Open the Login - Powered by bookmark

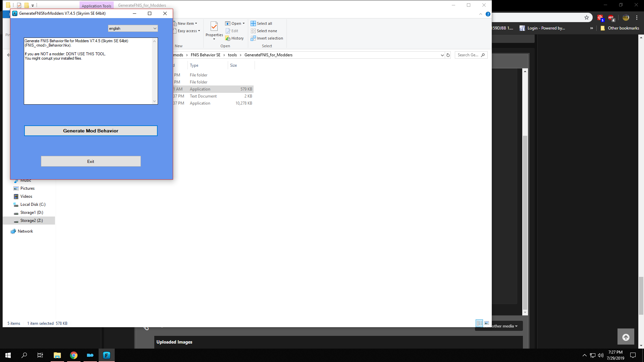(x=542, y=28)
